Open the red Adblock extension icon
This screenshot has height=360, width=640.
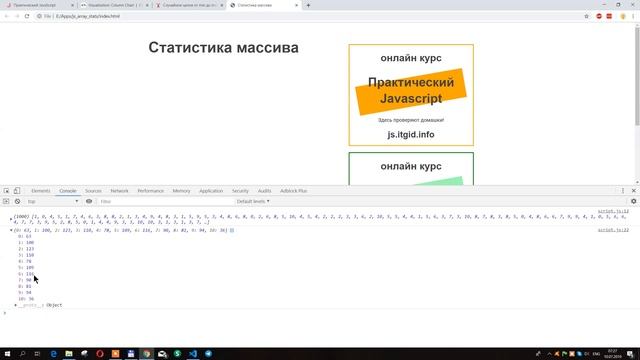[x=599, y=16]
